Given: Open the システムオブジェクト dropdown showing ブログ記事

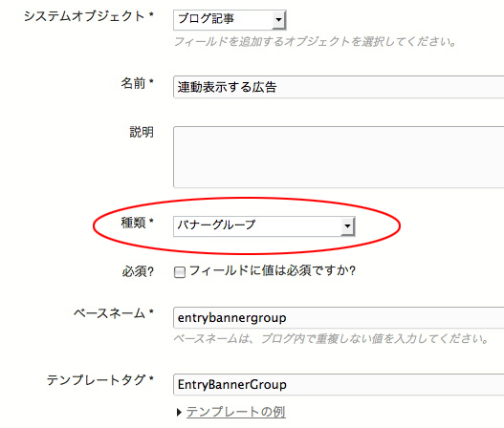Looking at the screenshot, I should 230,20.
